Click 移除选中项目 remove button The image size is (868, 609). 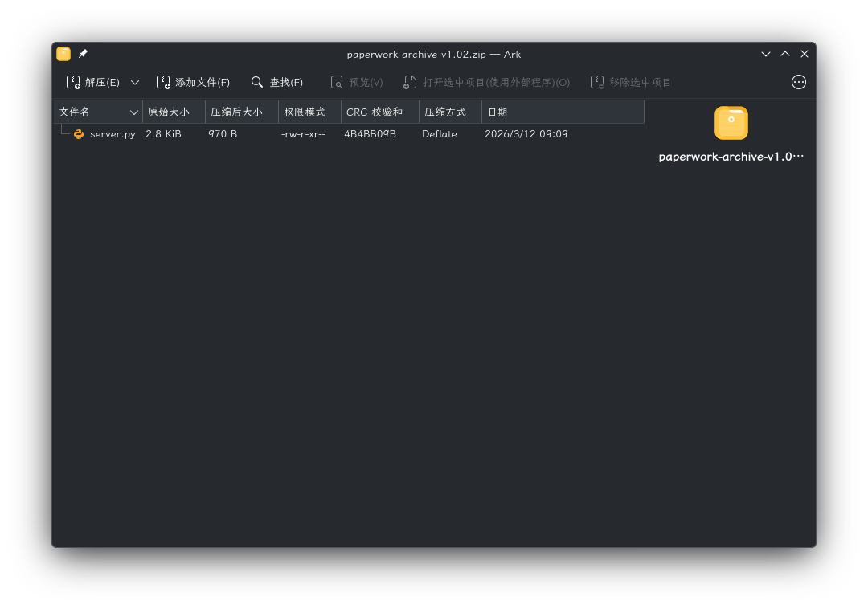point(631,83)
